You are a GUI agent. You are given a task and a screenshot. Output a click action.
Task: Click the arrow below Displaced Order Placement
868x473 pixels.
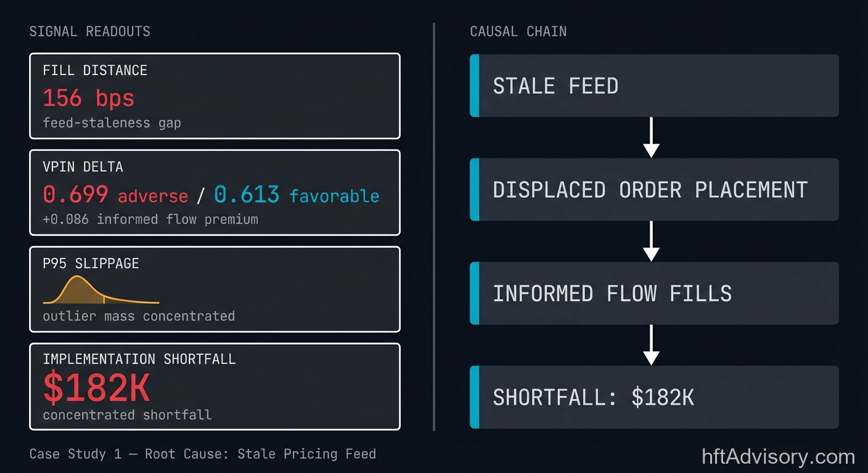(x=651, y=241)
